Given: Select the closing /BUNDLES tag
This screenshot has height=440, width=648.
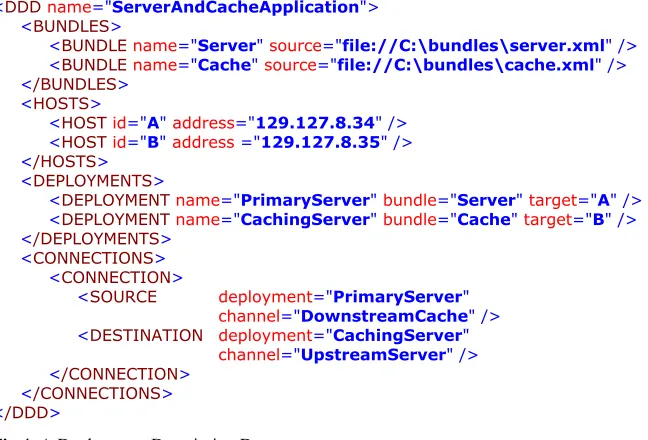Looking at the screenshot, I should click(75, 84).
